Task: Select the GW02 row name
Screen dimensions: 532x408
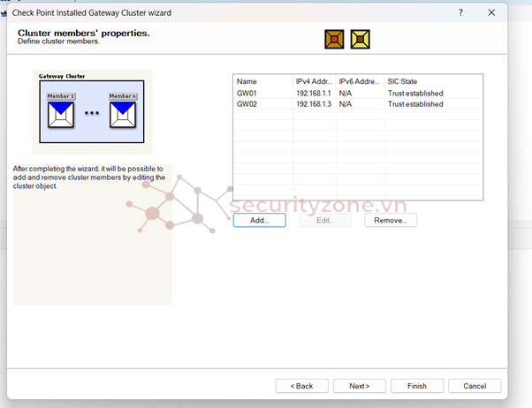Action: click(247, 104)
